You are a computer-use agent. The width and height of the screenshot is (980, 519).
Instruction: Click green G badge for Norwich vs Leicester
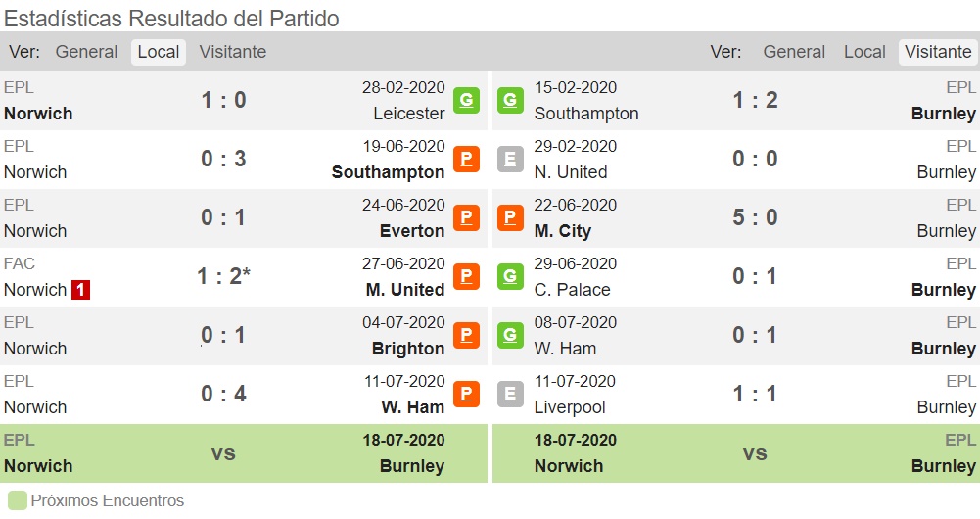[x=466, y=100]
